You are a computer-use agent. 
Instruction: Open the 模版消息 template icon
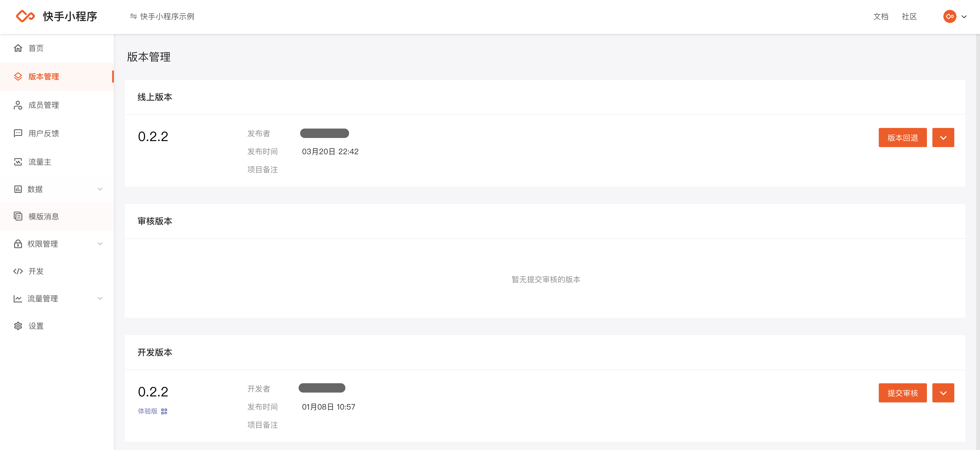click(18, 216)
